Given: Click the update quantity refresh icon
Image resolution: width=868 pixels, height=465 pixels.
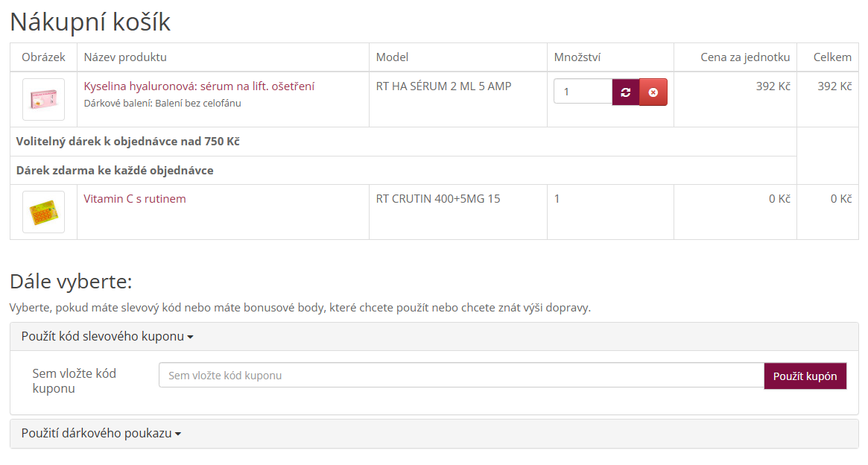Looking at the screenshot, I should [626, 92].
